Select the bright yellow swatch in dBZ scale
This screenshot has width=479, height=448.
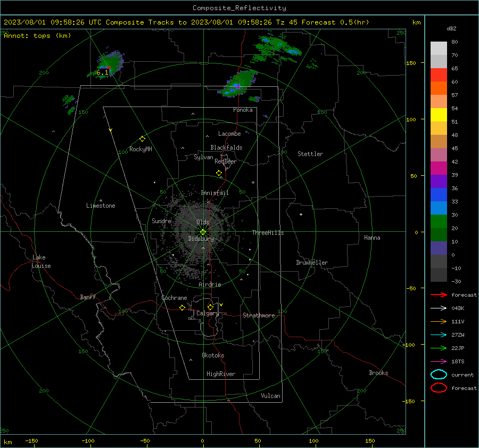(439, 115)
